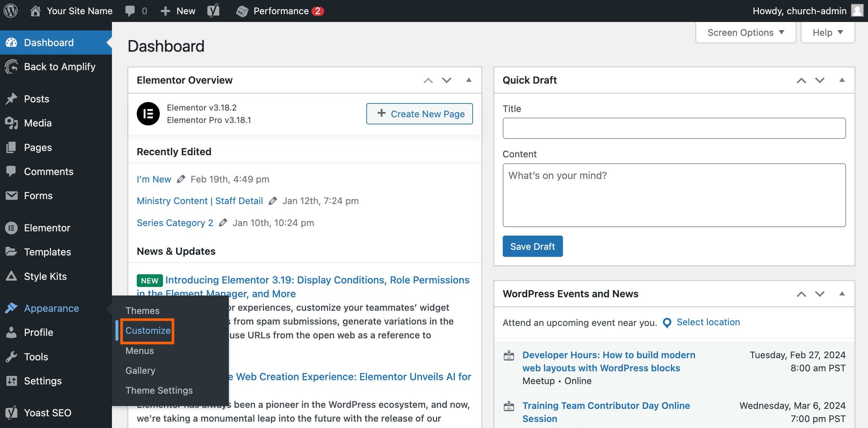Toggle the Quick Draft panel collapse triangle

(x=842, y=80)
